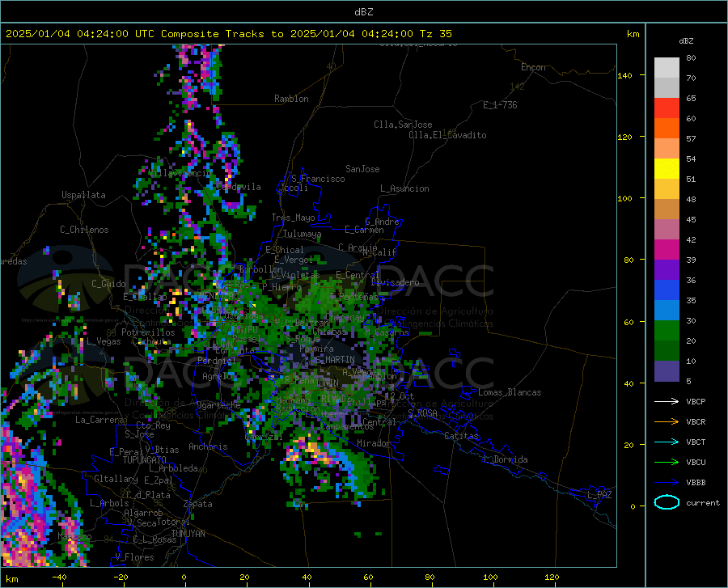Viewport: 728px width, 588px height.
Task: Select the red 60 dBZ color swatch
Action: (667, 108)
